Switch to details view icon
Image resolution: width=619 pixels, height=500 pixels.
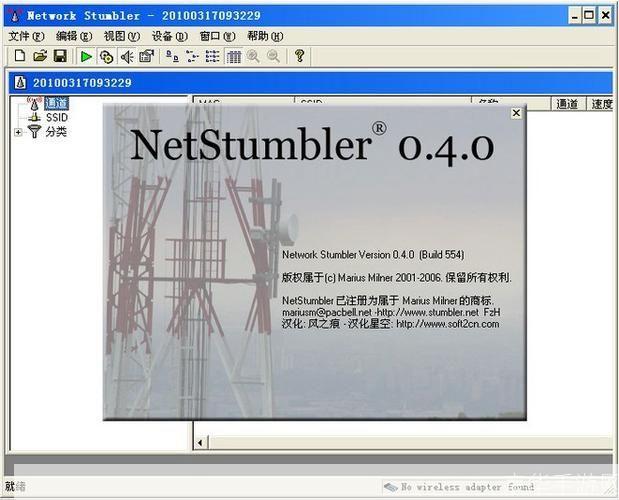coord(233,56)
